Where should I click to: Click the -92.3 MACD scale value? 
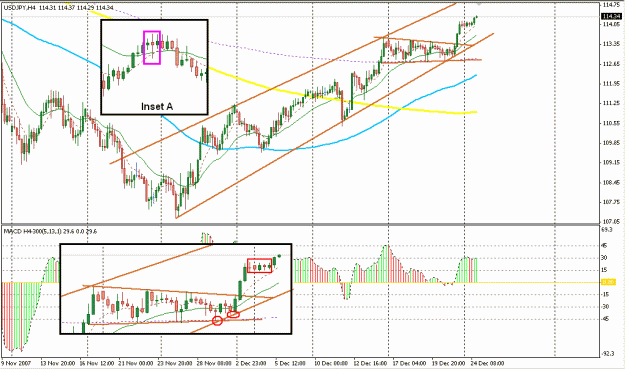[x=608, y=354]
